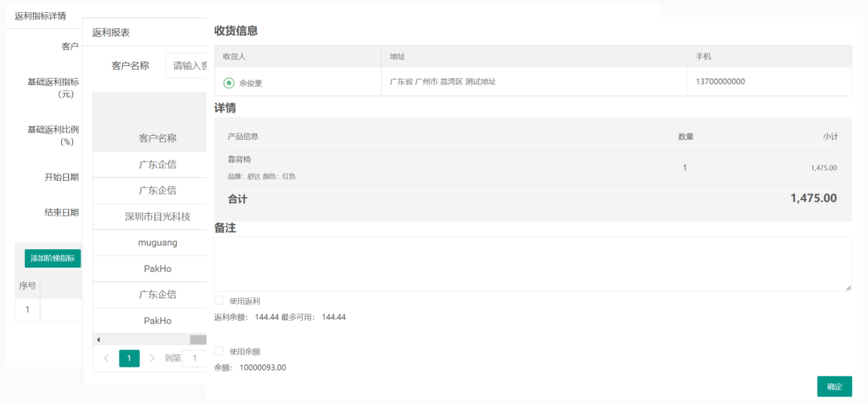Click the previous page arrow in pagination

click(x=106, y=359)
